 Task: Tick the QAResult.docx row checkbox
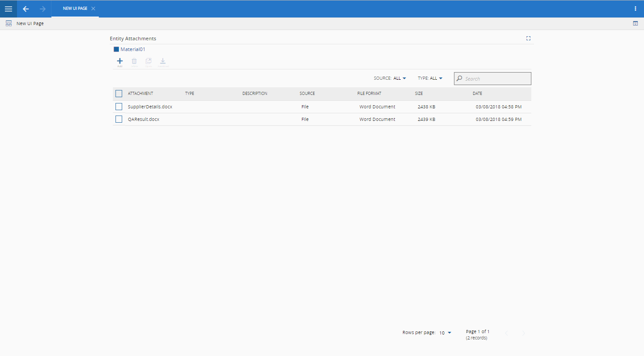point(119,119)
